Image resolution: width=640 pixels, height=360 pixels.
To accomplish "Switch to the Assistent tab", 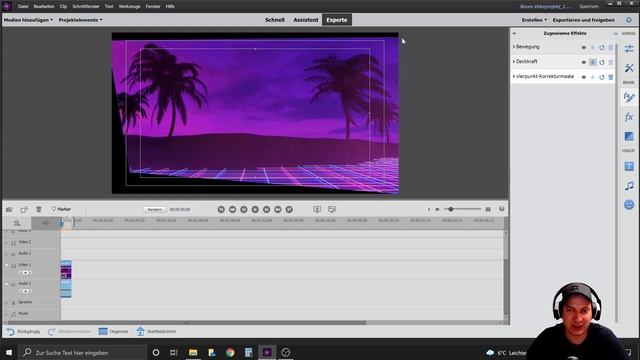I will point(306,20).
